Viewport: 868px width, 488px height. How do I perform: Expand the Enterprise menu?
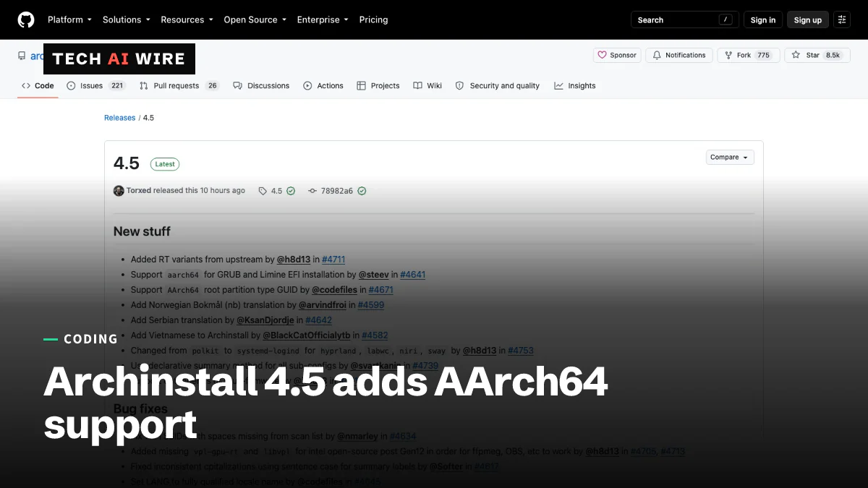click(x=323, y=20)
